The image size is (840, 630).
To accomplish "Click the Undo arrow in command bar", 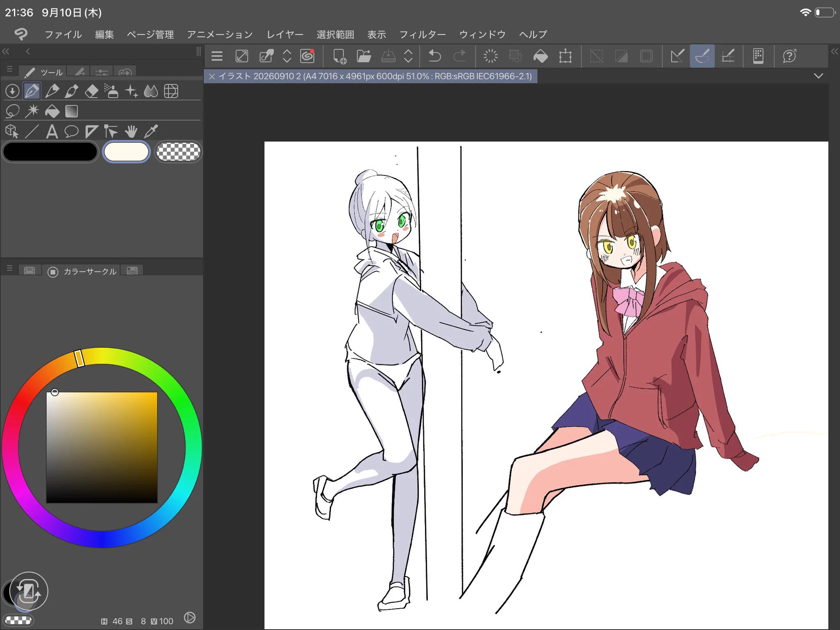I will click(435, 56).
